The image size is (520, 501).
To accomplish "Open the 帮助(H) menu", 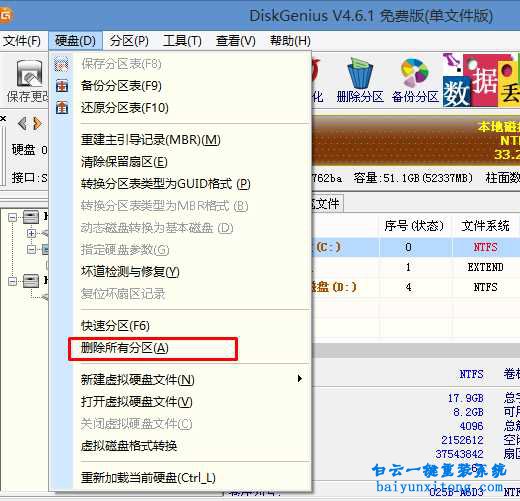I will tap(290, 41).
